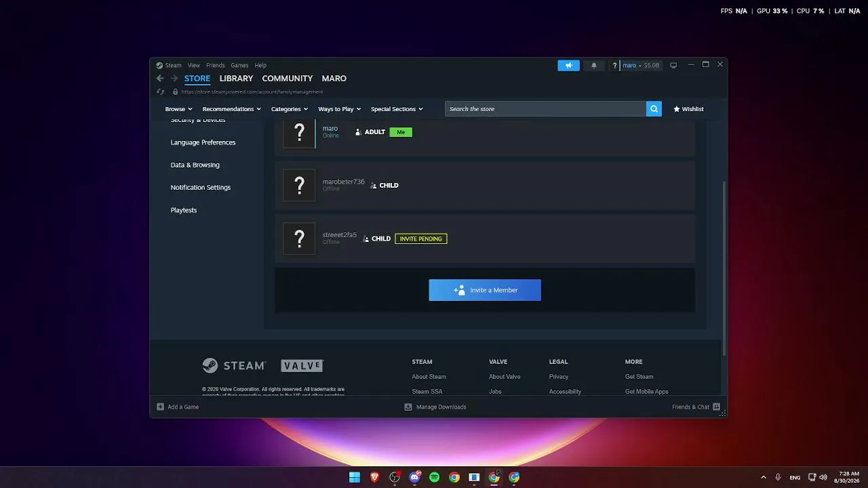The width and height of the screenshot is (868, 488).
Task: Click the About Valve footer link
Action: (x=505, y=377)
